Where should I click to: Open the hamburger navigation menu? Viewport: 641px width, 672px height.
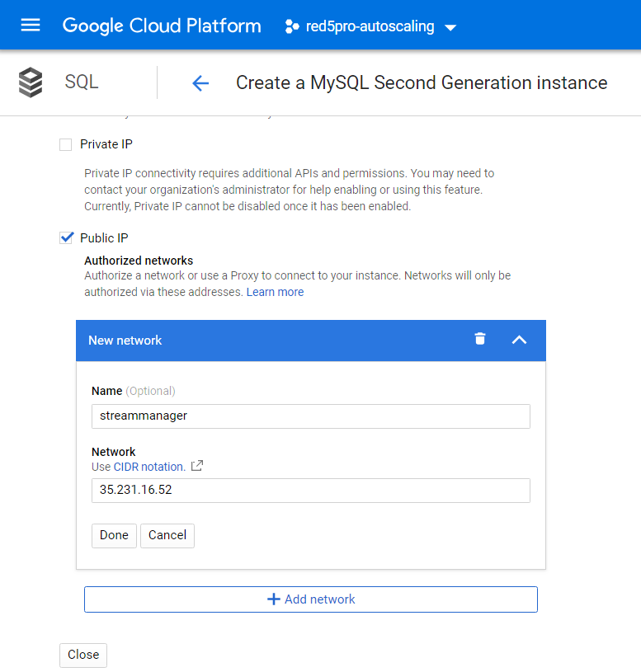pyautogui.click(x=31, y=26)
